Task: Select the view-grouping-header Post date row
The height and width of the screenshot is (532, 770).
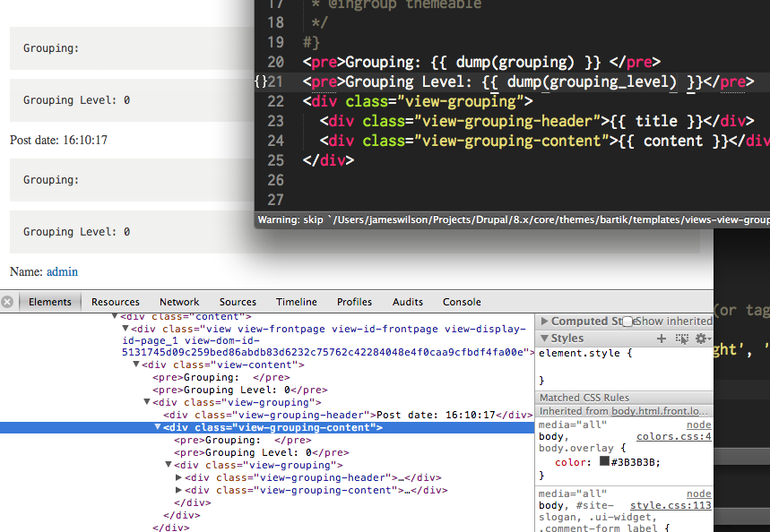Action: pos(348,415)
